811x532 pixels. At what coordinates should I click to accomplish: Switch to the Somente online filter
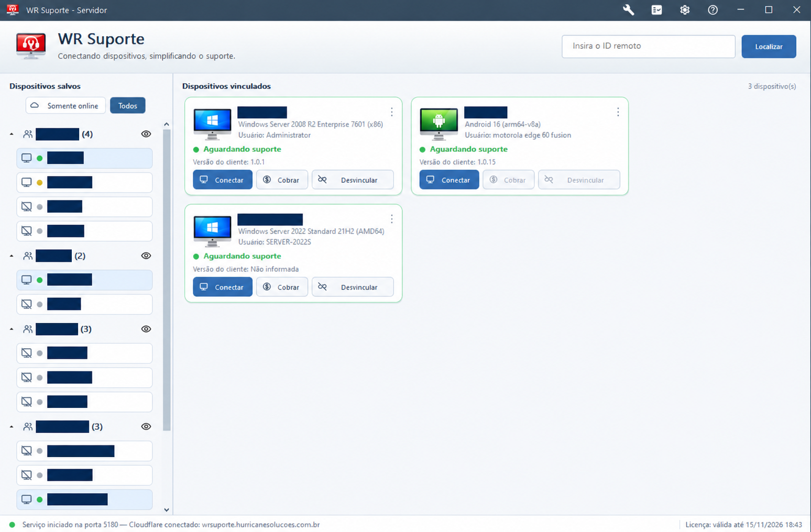[x=65, y=106]
